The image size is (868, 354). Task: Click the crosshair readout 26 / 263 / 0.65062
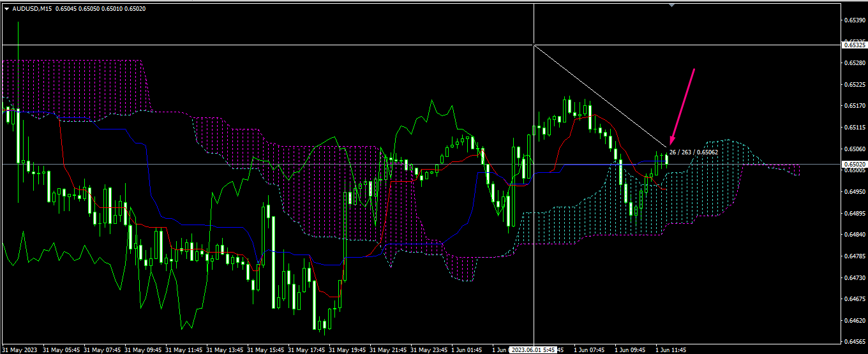(694, 152)
